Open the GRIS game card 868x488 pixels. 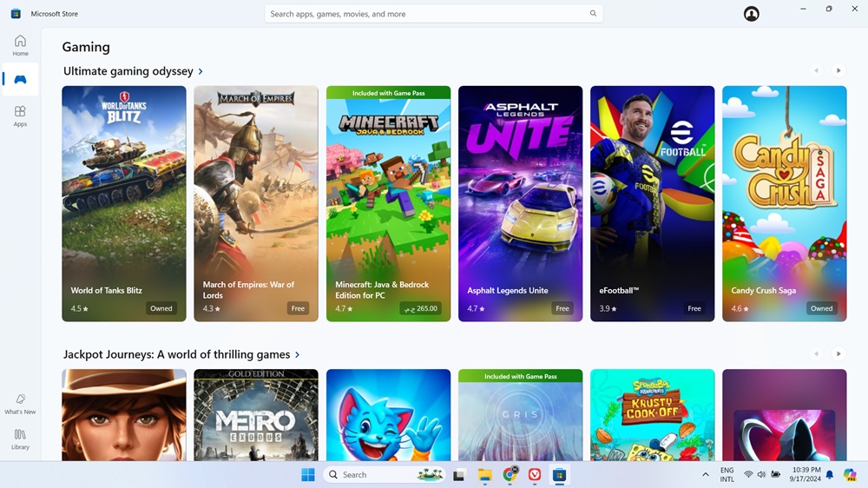click(x=520, y=415)
